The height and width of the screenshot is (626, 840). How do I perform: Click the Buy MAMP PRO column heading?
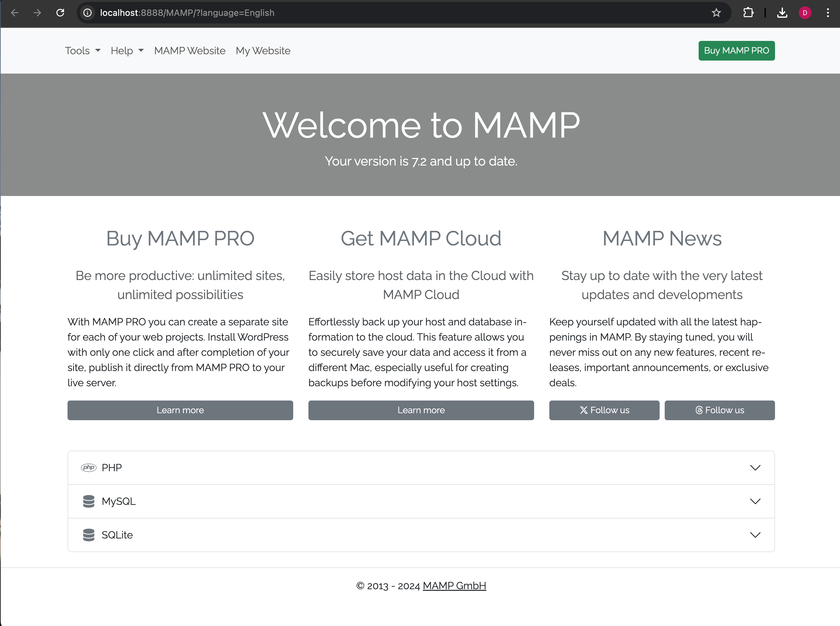coord(180,238)
